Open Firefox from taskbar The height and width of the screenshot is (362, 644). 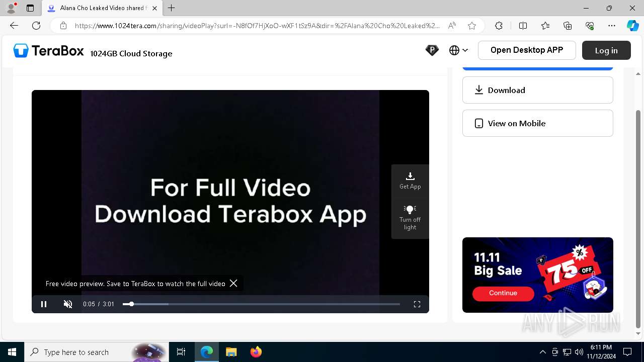(256, 352)
